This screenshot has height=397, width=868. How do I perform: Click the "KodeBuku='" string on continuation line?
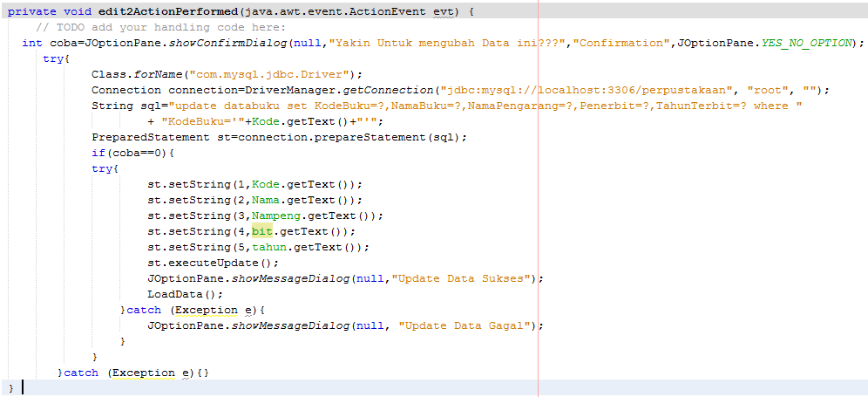pos(204,121)
